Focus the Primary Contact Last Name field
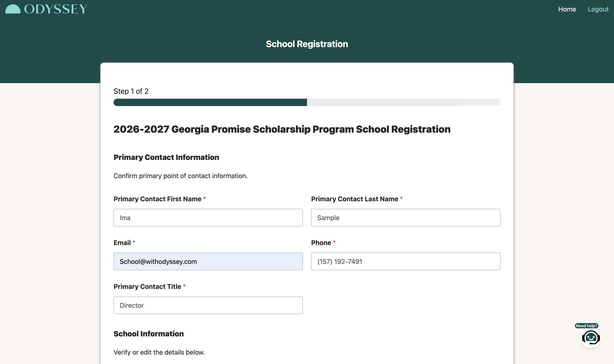This screenshot has height=364, width=614. coord(406,218)
